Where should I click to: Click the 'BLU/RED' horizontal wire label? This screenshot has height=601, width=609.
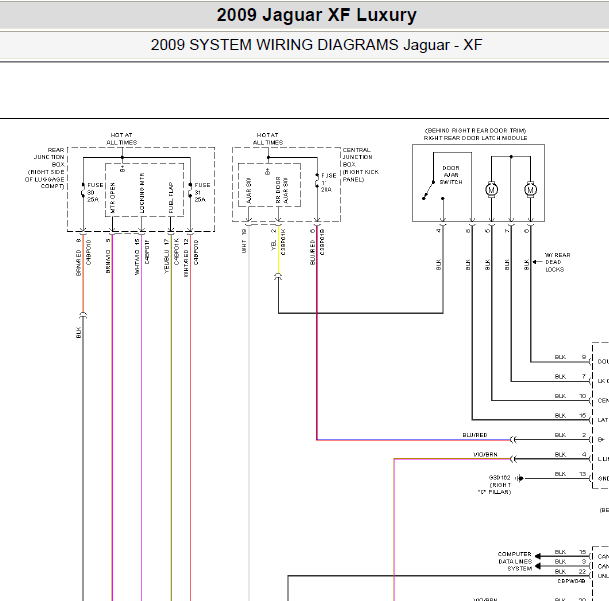(475, 435)
